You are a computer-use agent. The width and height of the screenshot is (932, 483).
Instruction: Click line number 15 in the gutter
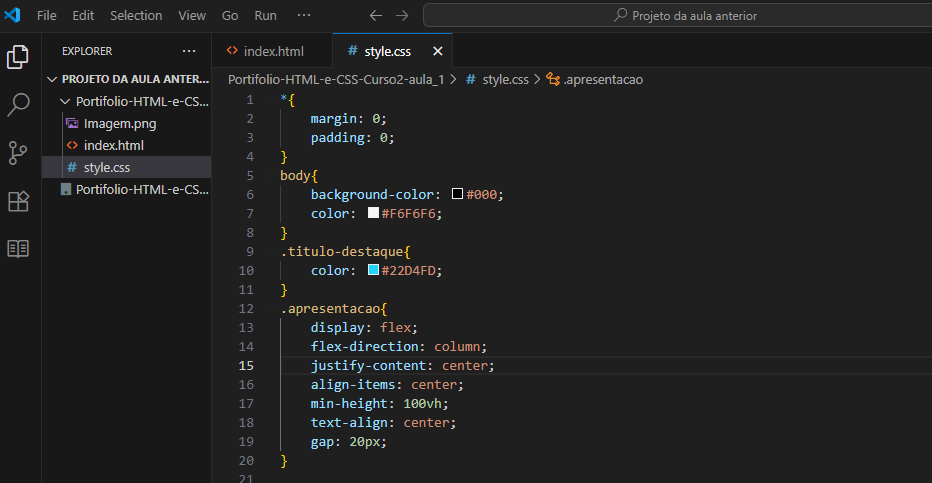click(x=246, y=365)
